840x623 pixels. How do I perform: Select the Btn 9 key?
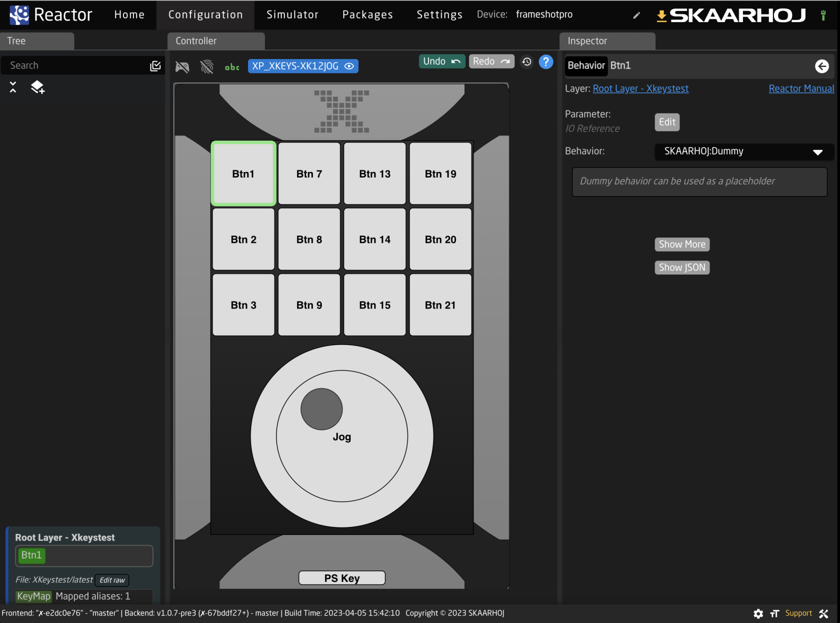pyautogui.click(x=309, y=305)
